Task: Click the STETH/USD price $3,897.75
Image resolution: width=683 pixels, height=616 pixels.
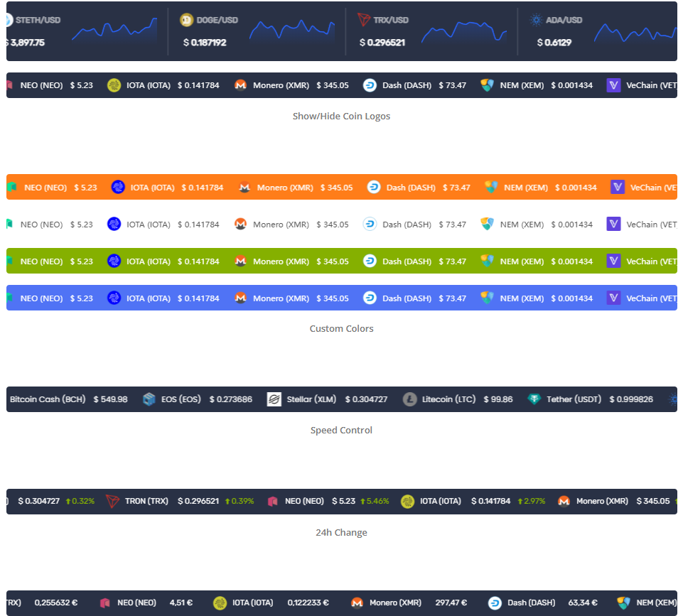Action: pyautogui.click(x=27, y=43)
